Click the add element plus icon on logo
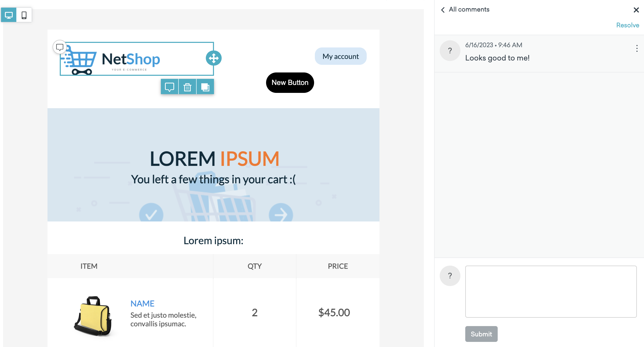This screenshot has width=644, height=347. (213, 58)
